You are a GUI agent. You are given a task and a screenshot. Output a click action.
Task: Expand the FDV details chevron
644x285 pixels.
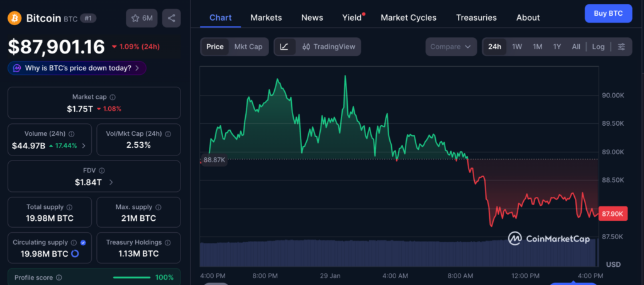click(111, 182)
